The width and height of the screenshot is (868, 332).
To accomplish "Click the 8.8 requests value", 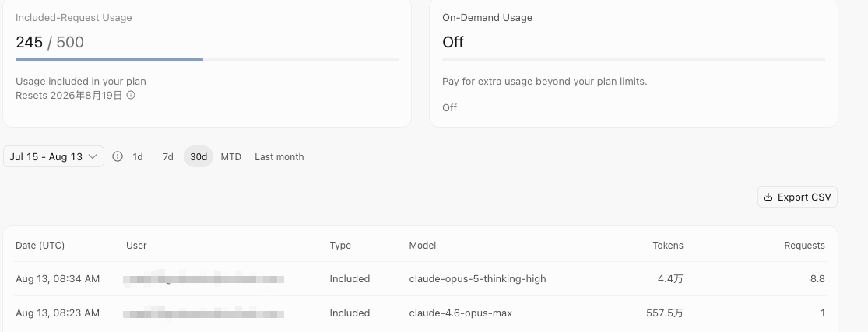I will point(817,279).
